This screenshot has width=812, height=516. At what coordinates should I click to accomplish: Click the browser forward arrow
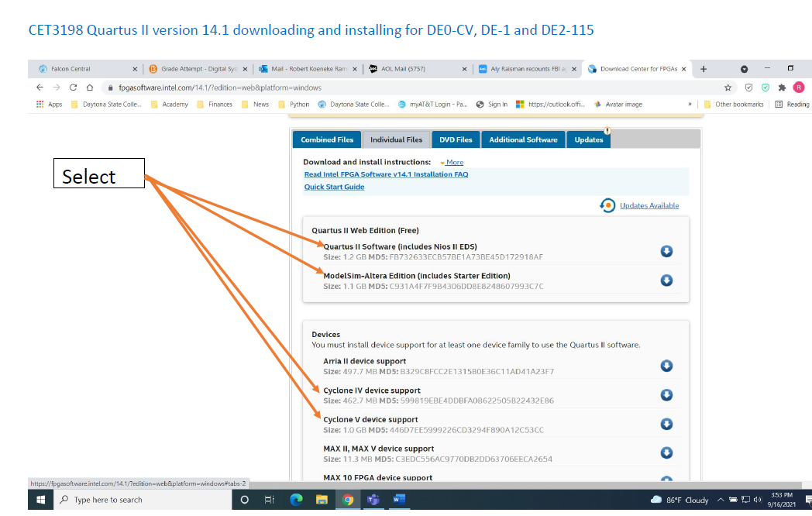(57, 88)
